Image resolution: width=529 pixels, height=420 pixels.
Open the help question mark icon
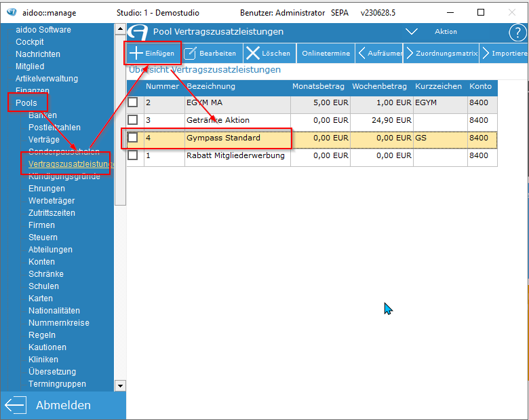point(517,32)
